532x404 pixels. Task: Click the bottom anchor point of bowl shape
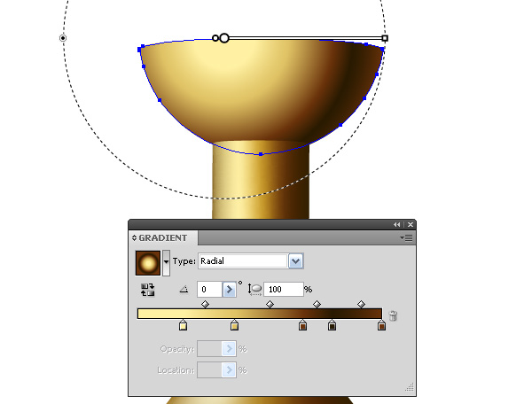[x=261, y=154]
